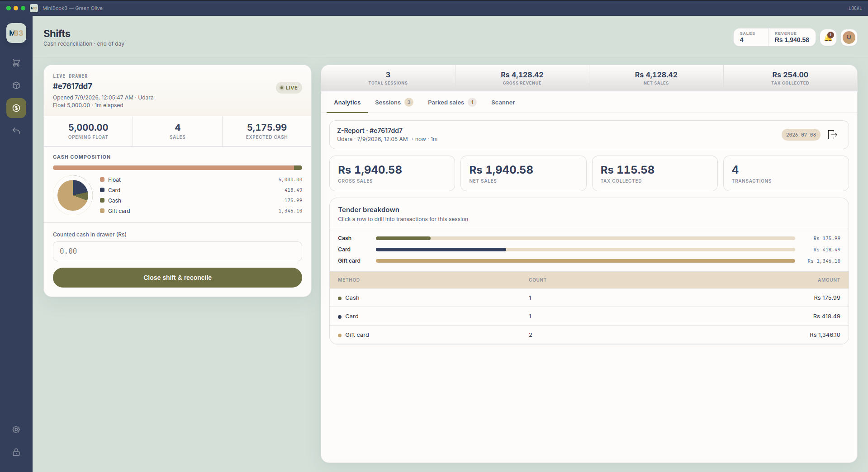868x472 pixels.
Task: Open settings gear icon in sidebar
Action: point(16,430)
